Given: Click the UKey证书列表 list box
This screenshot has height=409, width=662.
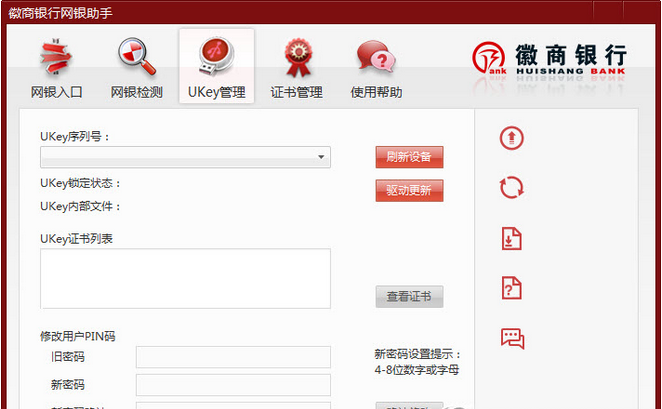Looking at the screenshot, I should pos(185,278).
